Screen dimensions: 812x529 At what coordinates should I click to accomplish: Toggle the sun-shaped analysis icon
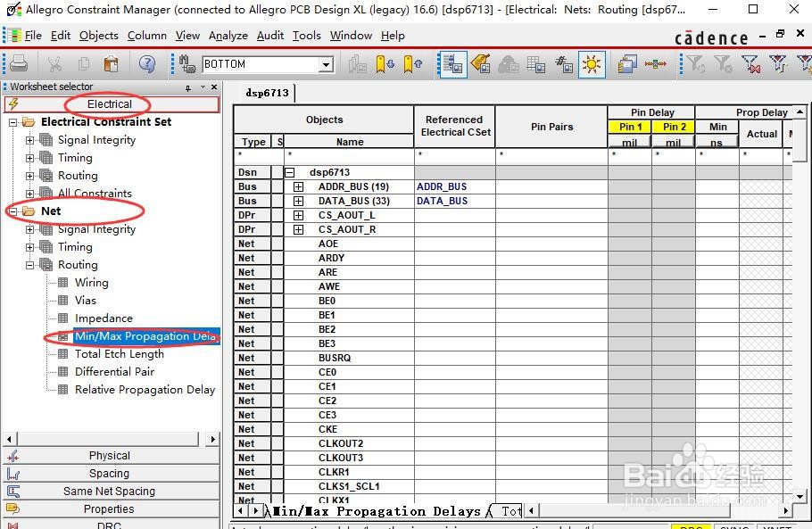click(x=592, y=64)
